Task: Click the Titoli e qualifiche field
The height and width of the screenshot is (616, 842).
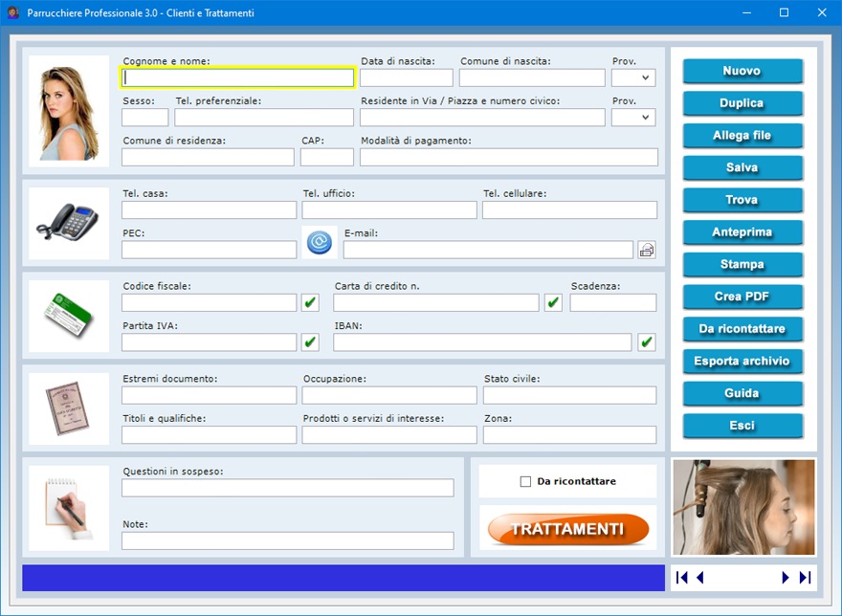Action: pyautogui.click(x=209, y=435)
